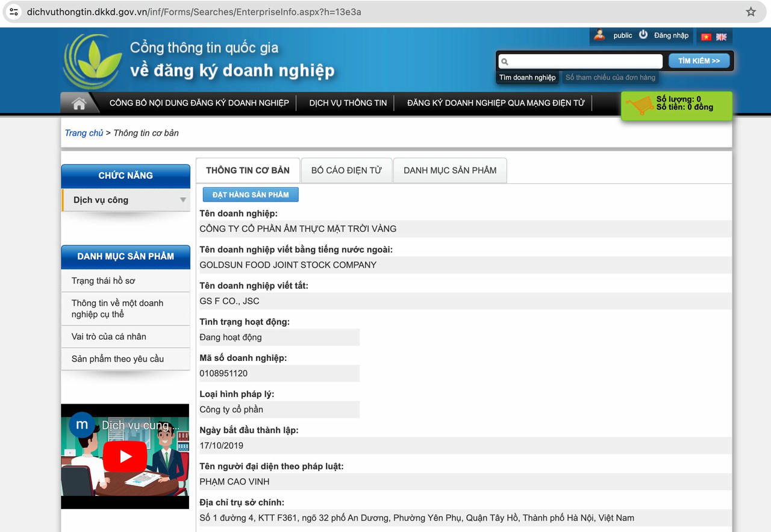The height and width of the screenshot is (532, 771).
Task: Bookmark page with the star icon
Action: pos(751,12)
